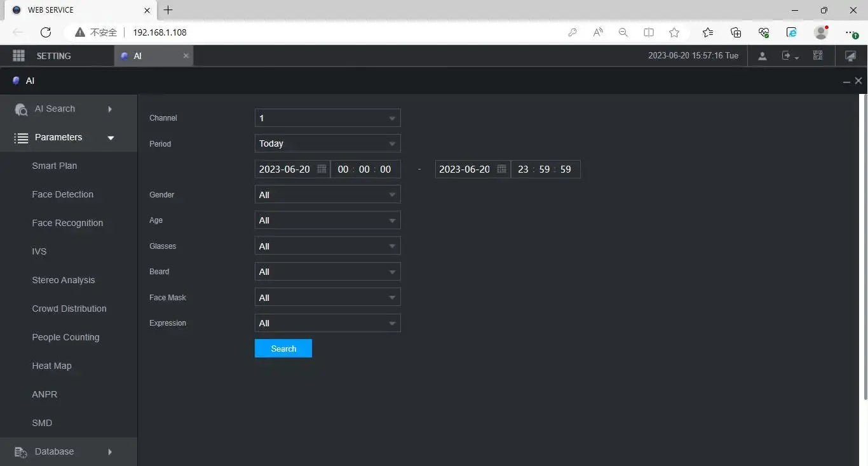
Task: Click the start time hours field
Action: point(343,170)
